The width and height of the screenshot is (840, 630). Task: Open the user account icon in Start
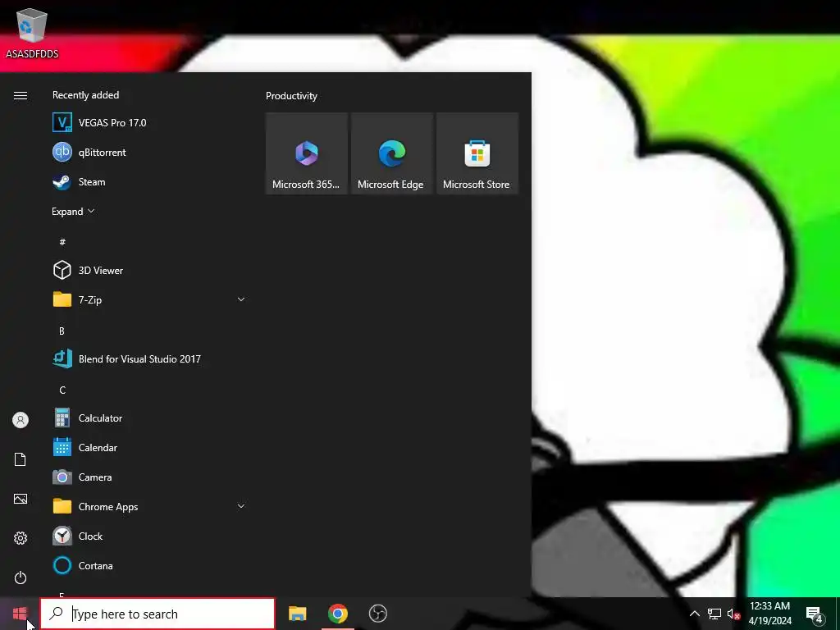pos(21,420)
